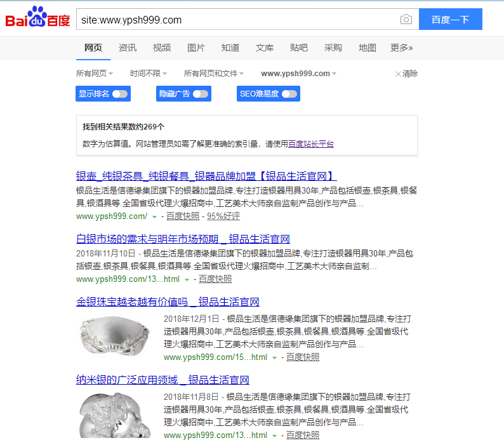This screenshot has width=504, height=445.
Task: Switch to the 文库 tab
Action: tap(265, 48)
